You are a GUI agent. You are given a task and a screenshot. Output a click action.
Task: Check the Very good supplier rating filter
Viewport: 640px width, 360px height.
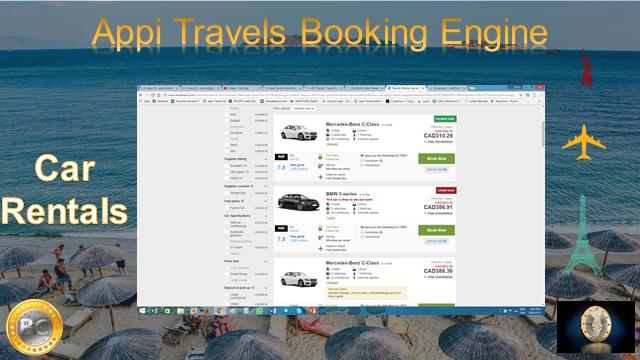(227, 172)
